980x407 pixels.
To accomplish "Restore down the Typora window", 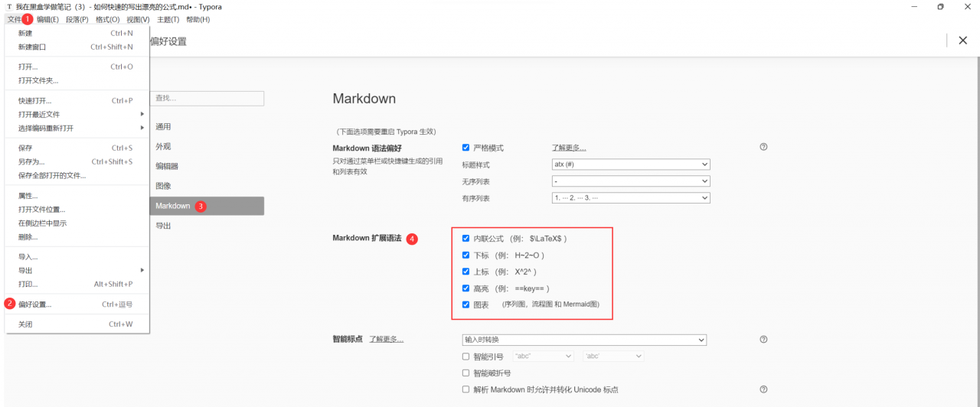I will click(940, 6).
